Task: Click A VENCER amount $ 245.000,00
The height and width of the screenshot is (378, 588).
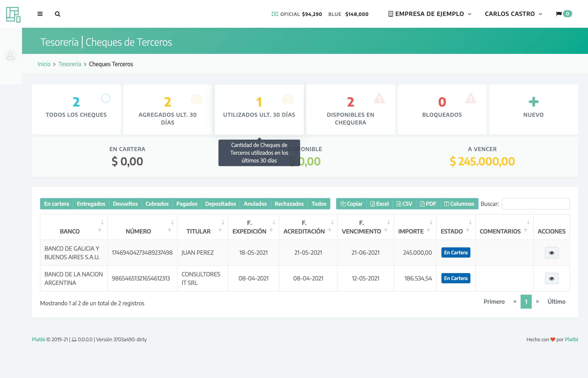Action: tap(482, 161)
